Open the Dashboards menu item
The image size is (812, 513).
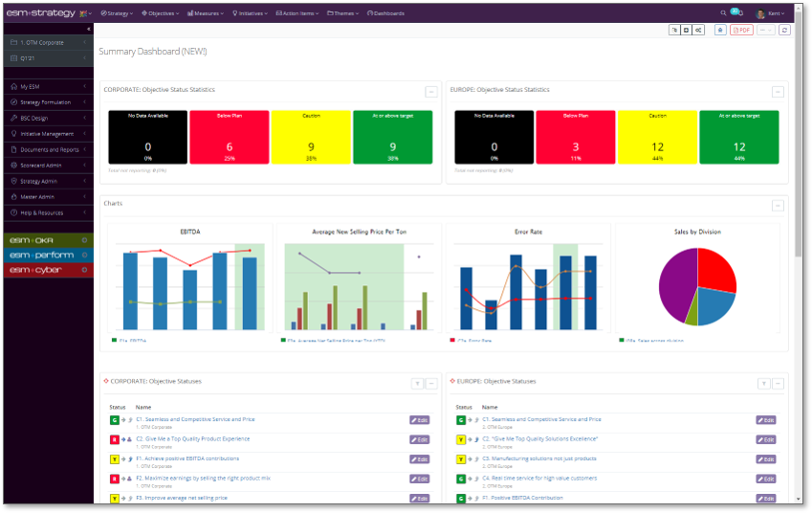384,13
